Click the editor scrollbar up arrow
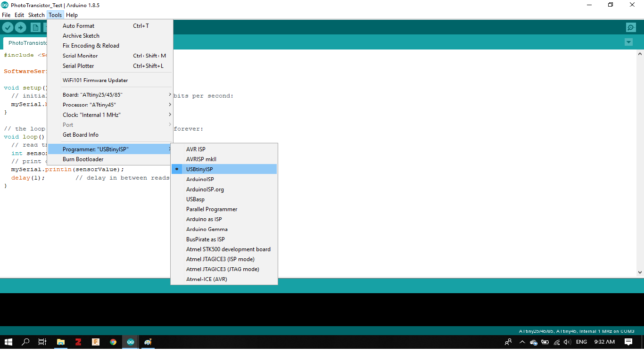This screenshot has height=362, width=644. tap(640, 54)
